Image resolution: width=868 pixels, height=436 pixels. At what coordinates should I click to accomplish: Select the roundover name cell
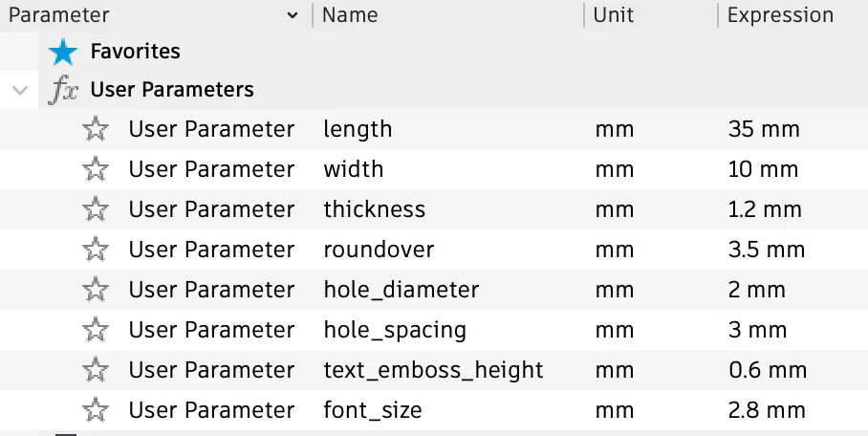[x=379, y=250]
